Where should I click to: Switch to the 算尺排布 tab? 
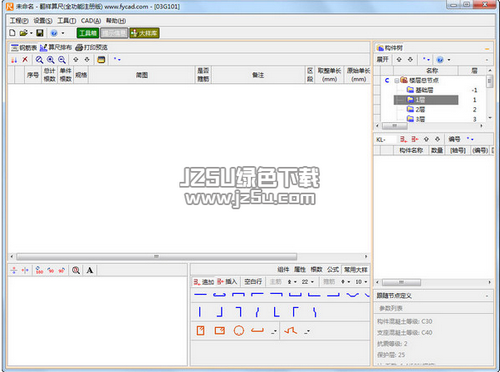pyautogui.click(x=56, y=47)
